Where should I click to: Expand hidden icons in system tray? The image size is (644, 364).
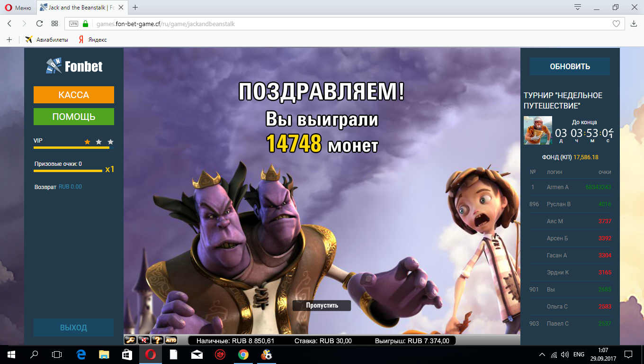542,354
